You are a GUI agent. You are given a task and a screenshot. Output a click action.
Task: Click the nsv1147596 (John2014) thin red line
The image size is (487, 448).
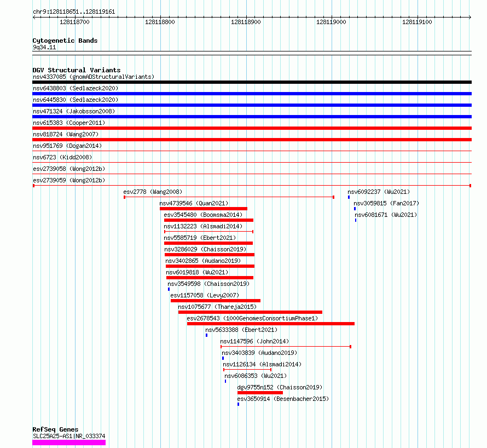(x=286, y=347)
